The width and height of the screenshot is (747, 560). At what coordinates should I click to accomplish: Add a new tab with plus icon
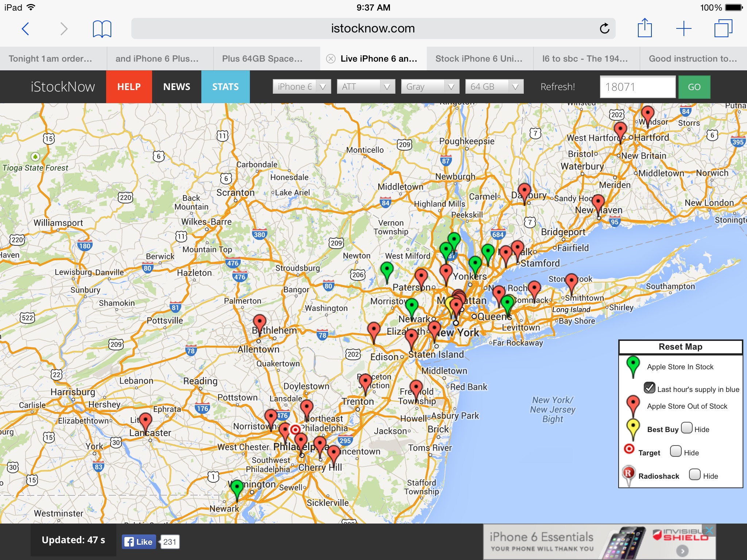[x=684, y=28]
